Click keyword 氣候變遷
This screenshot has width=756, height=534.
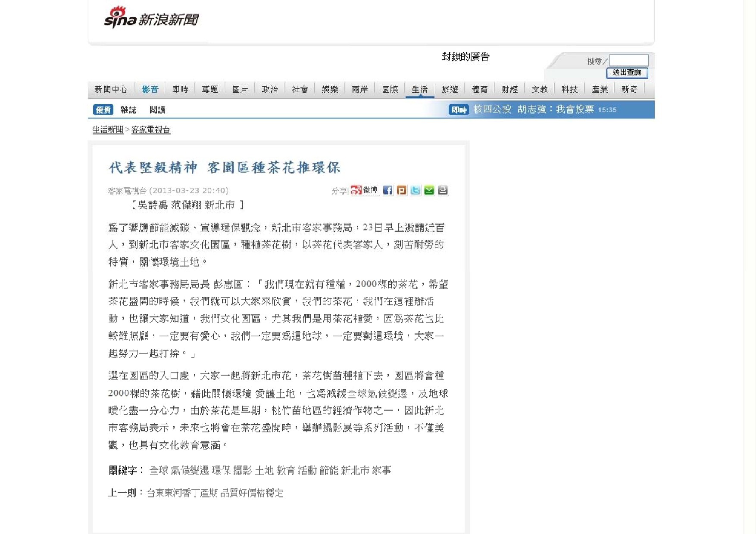[190, 470]
